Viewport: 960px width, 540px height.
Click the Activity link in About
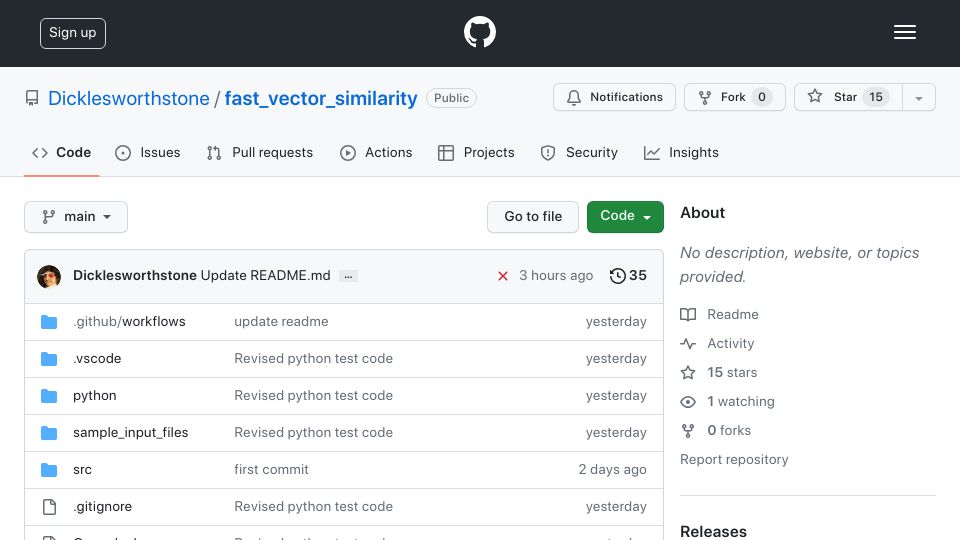730,343
